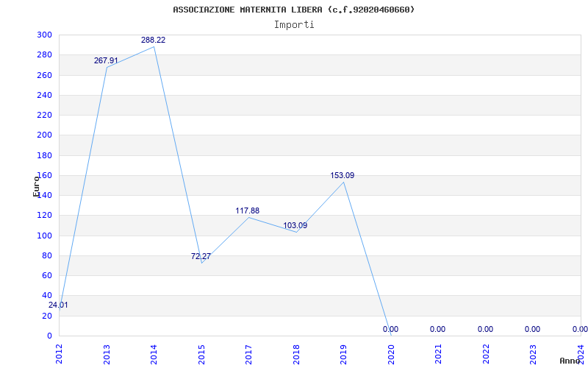The height and width of the screenshot is (368, 588).
Task: Click the 260 y-axis tick label
Action: (44, 75)
